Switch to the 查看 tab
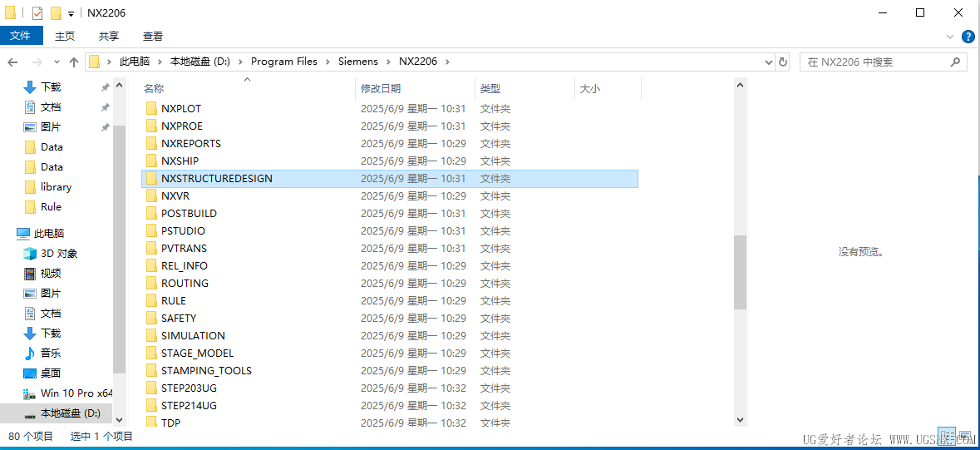 (x=152, y=37)
